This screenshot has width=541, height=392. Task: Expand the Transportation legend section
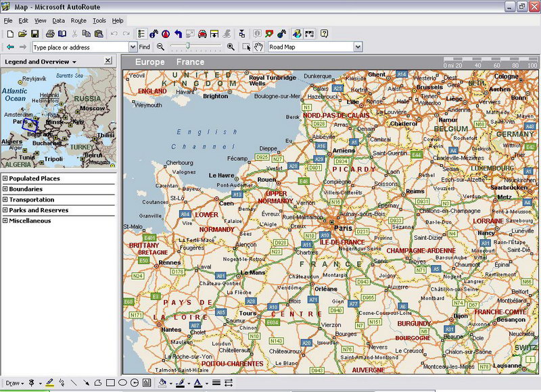[5, 199]
